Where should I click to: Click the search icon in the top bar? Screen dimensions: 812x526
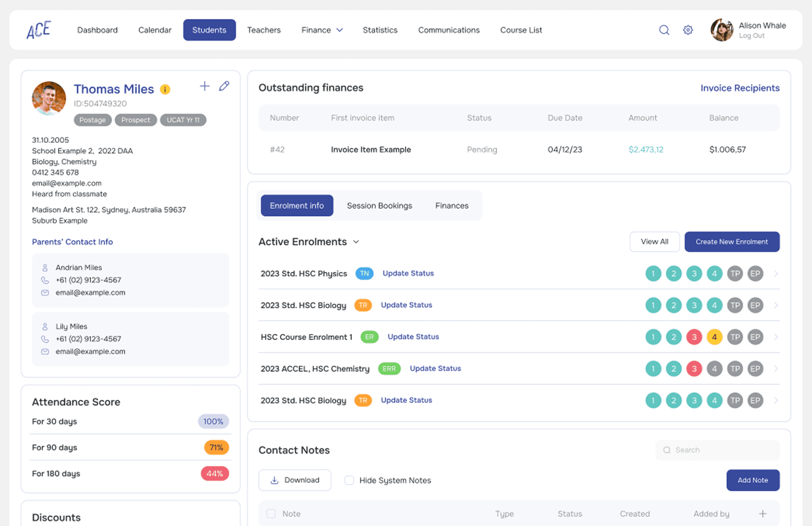[664, 30]
